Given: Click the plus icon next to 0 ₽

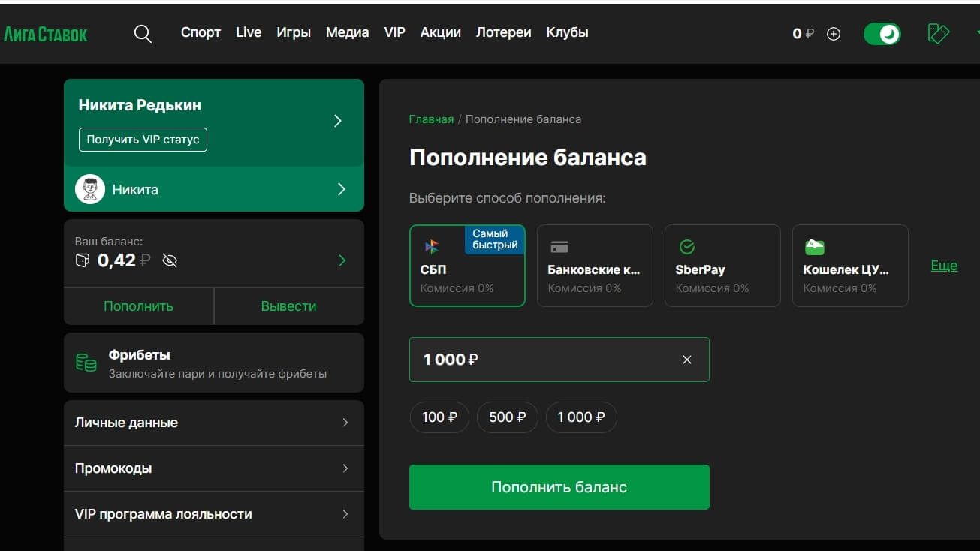Looking at the screenshot, I should coord(834,34).
